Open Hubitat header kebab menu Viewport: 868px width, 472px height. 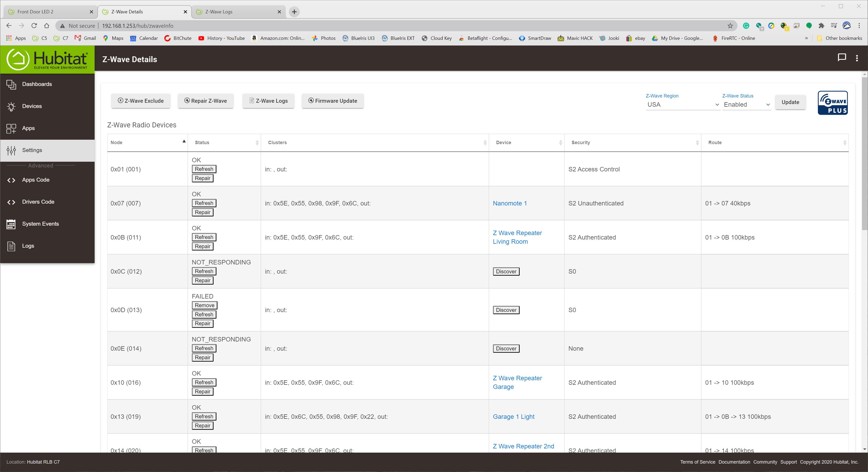pyautogui.click(x=857, y=58)
